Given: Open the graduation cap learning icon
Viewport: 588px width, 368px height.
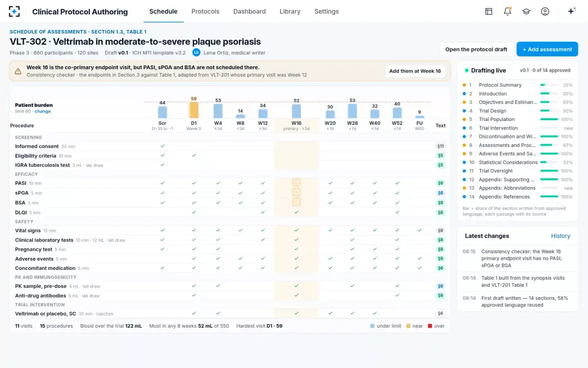Looking at the screenshot, I should pos(526,11).
